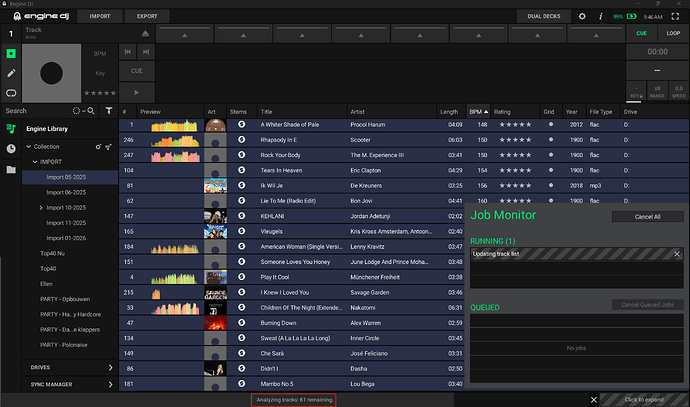
Task: Click stems icon for Rhapsody In E
Action: pos(241,139)
